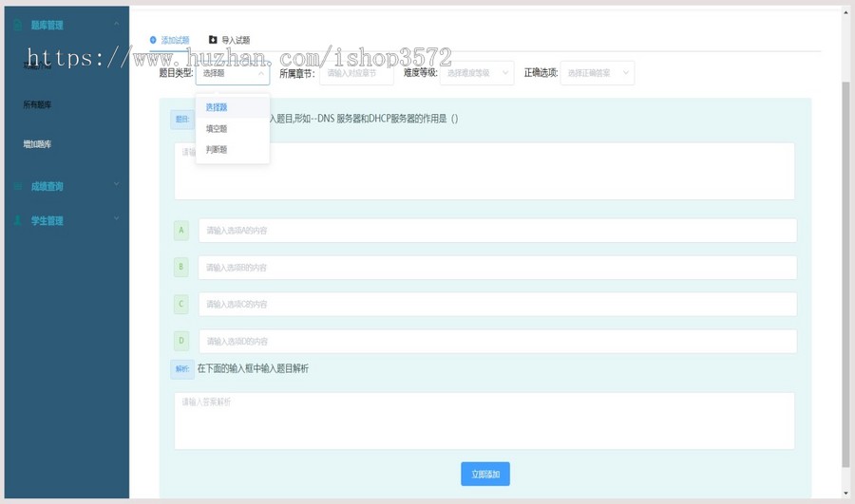This screenshot has height=504, width=855.
Task: Click the 题目 tag label
Action: (182, 119)
